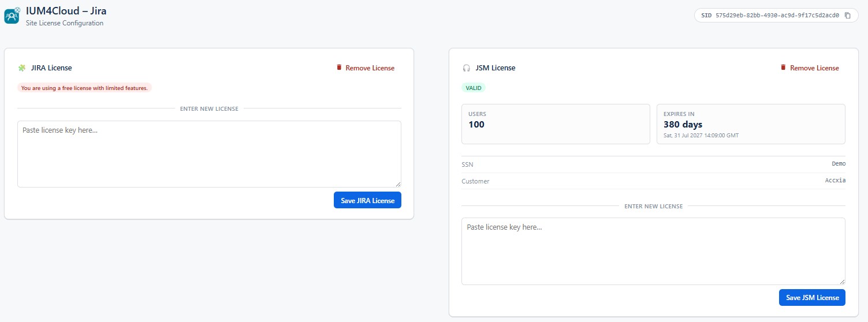The height and width of the screenshot is (322, 868).
Task: Click 'ENTER NEW LICENSE' label in JIRA card
Action: click(209, 108)
